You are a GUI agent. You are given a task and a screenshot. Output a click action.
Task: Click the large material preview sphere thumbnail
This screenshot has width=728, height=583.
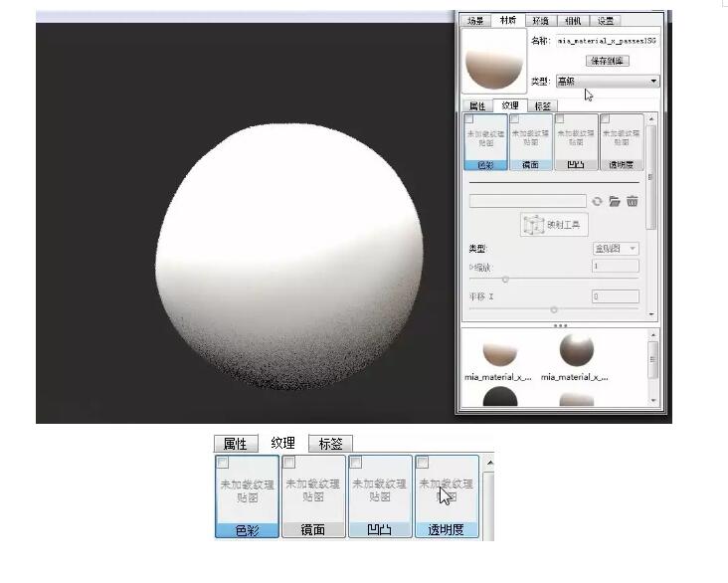click(494, 61)
